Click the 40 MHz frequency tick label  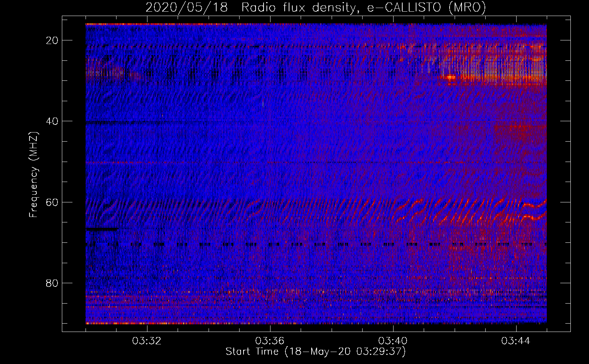click(52, 121)
